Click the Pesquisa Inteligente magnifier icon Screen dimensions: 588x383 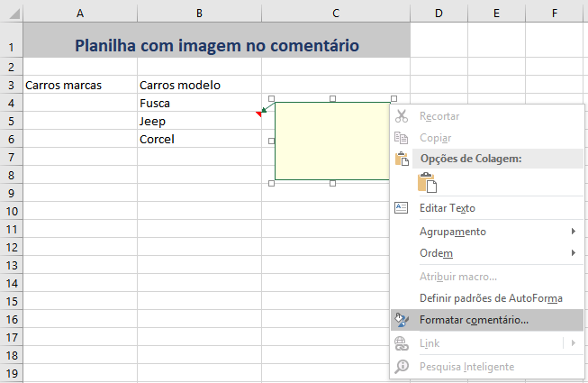point(402,367)
